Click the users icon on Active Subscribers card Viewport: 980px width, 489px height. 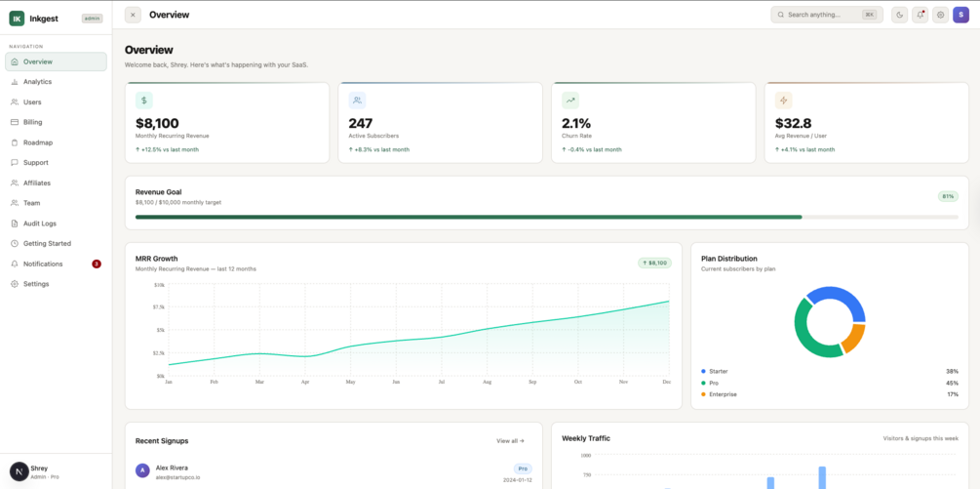pyautogui.click(x=358, y=101)
